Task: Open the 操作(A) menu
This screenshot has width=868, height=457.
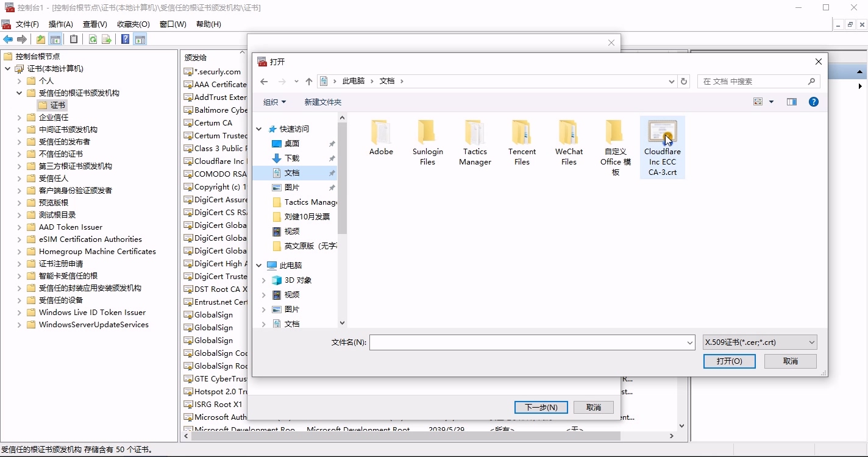Action: tap(60, 24)
